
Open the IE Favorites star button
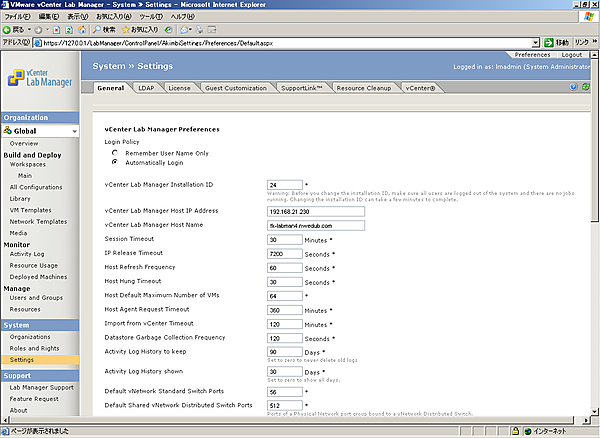coord(140,29)
